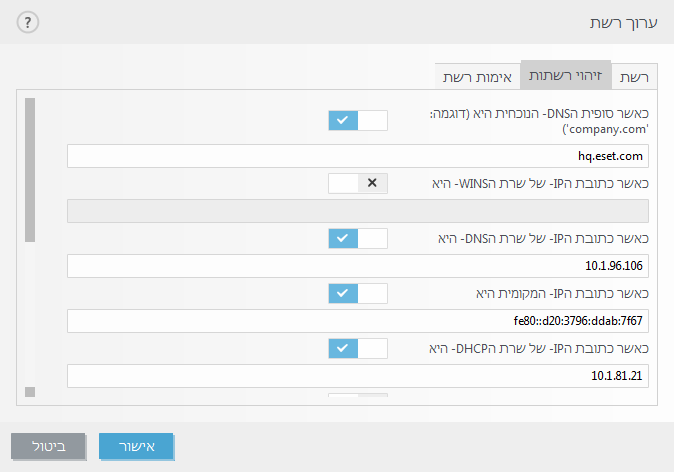Screen dimensions: 674x472
Task: Select the זיהוי רשתות tab
Action: click(x=566, y=75)
